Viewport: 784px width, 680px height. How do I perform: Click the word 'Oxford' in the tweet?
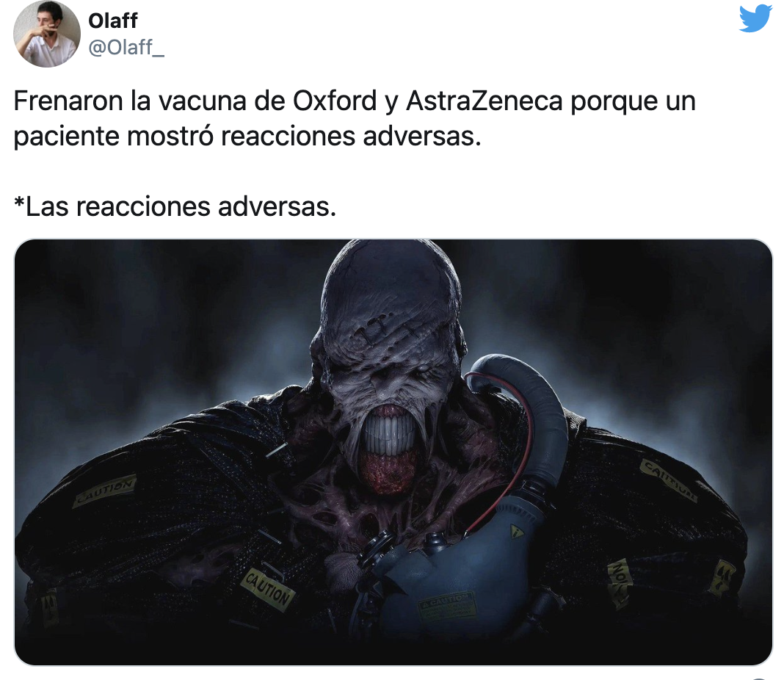tap(335, 101)
